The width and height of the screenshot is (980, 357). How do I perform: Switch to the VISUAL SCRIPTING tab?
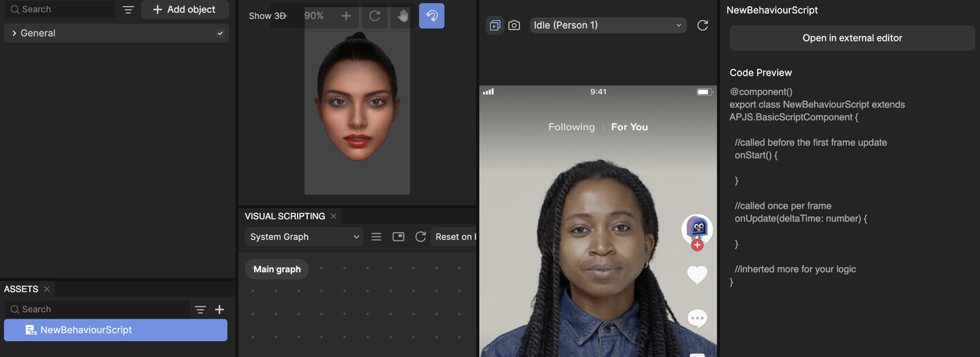[x=285, y=216]
